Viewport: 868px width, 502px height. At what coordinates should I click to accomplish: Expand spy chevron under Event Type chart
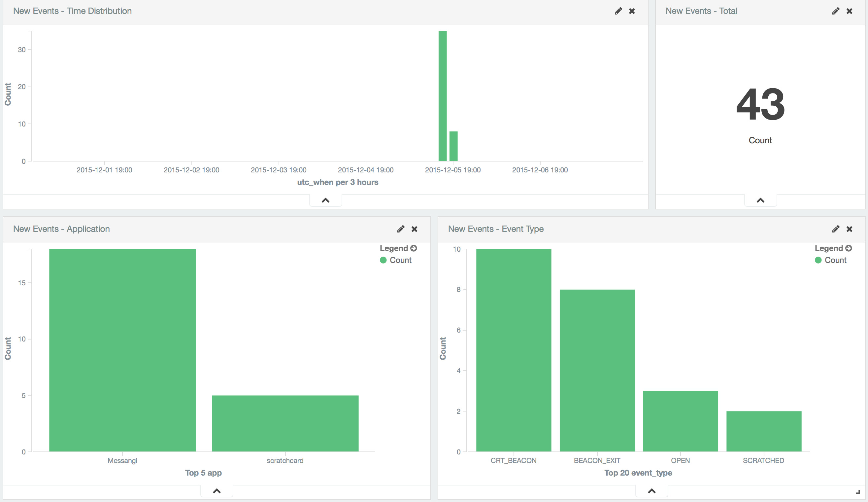[652, 491]
